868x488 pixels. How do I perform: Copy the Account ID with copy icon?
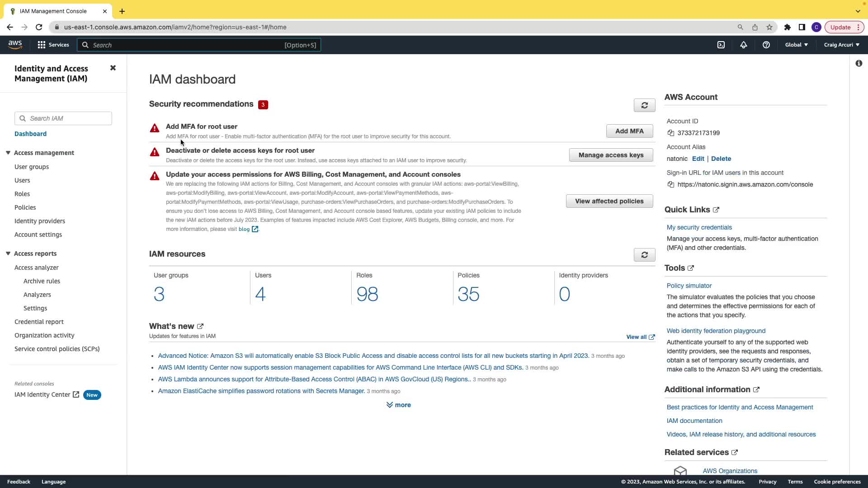(671, 133)
